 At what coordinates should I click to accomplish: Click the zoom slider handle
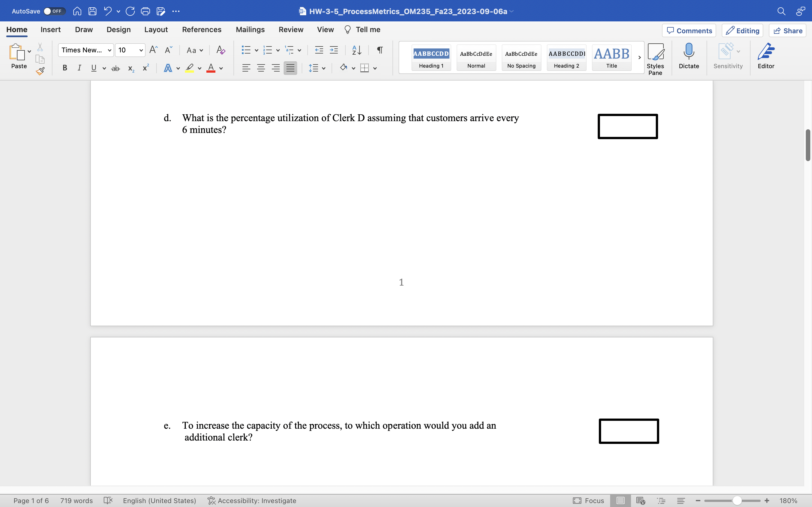click(x=737, y=501)
